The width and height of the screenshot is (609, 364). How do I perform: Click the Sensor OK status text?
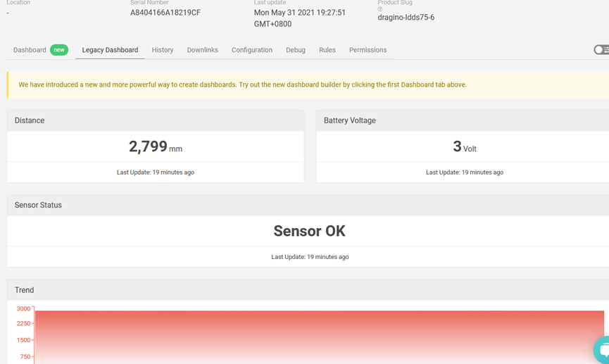[309, 231]
